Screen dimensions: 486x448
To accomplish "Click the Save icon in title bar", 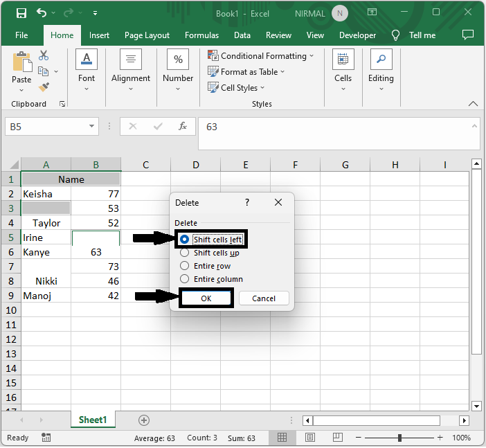I will (x=21, y=13).
